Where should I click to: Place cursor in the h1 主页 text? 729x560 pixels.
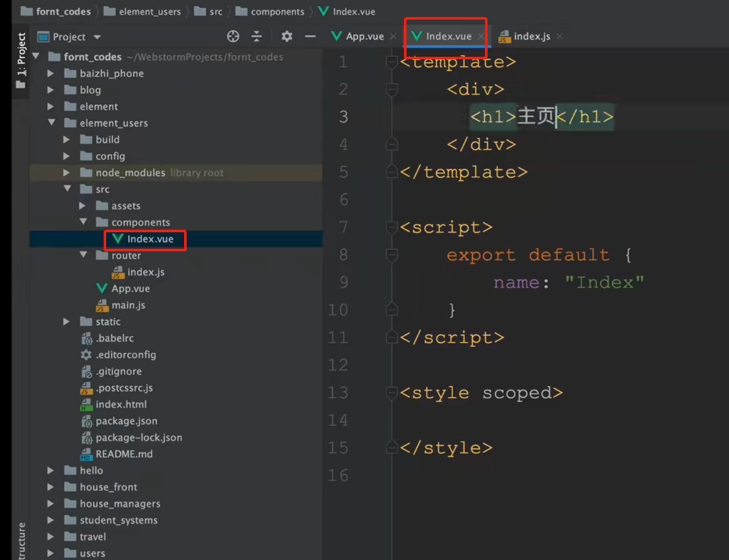(536, 117)
